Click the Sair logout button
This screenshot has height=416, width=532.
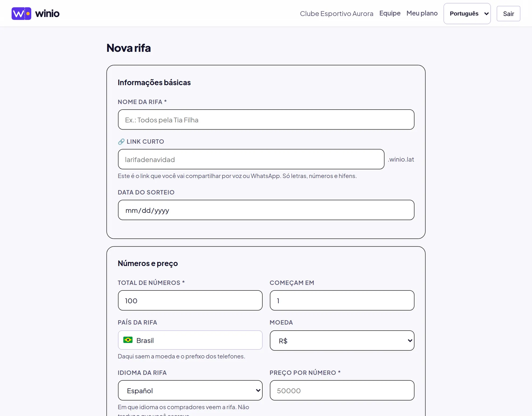508,14
